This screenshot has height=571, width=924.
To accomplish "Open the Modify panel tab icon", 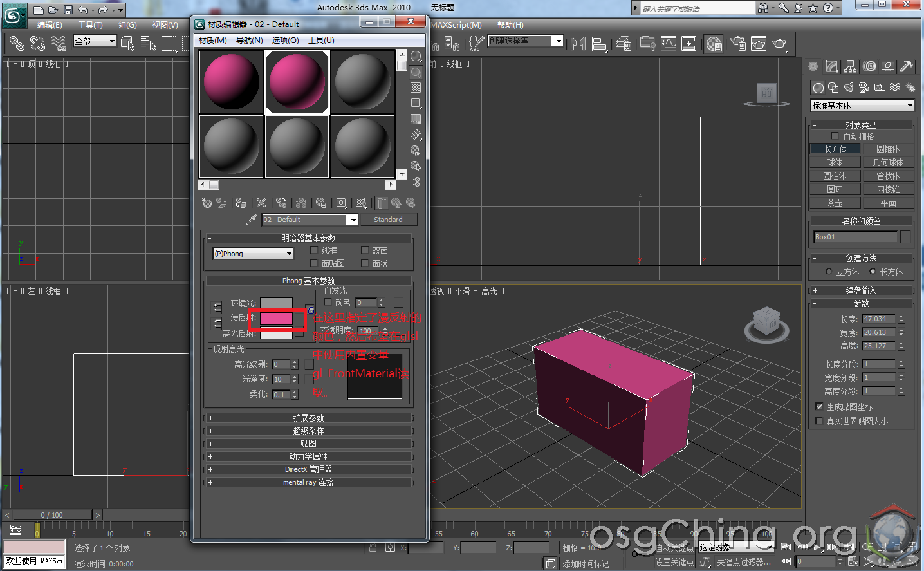I will [832, 66].
